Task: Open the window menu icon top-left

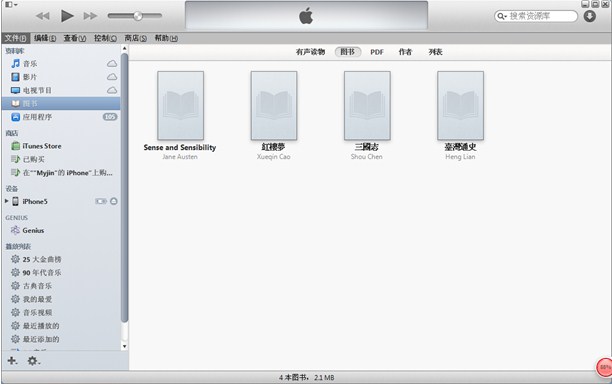Action: [x=11, y=4]
